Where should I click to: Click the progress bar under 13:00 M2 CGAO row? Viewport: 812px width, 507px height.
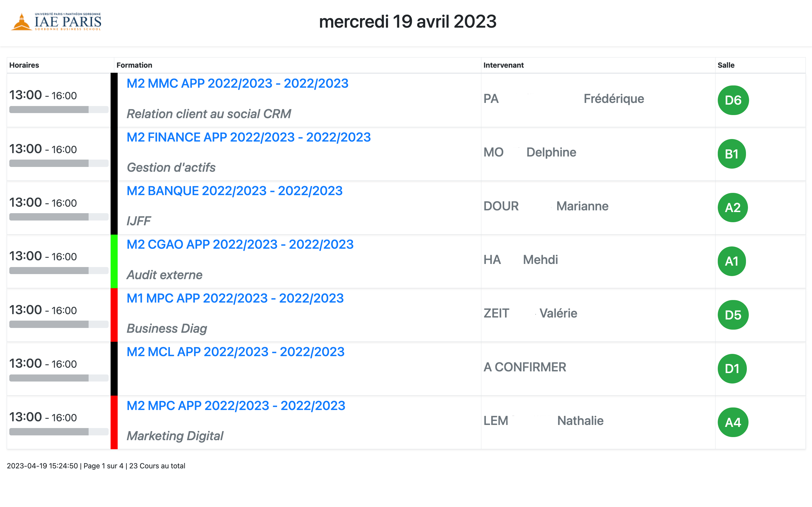click(x=59, y=271)
